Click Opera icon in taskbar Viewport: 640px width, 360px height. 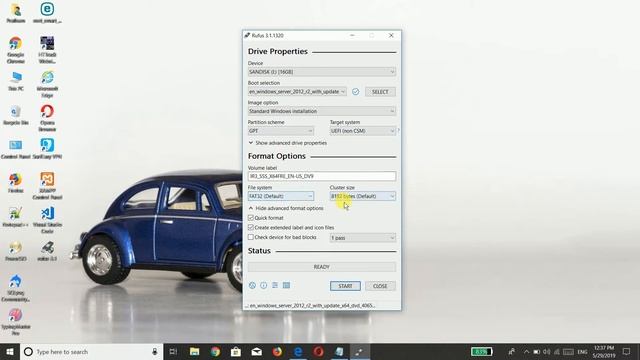point(318,351)
